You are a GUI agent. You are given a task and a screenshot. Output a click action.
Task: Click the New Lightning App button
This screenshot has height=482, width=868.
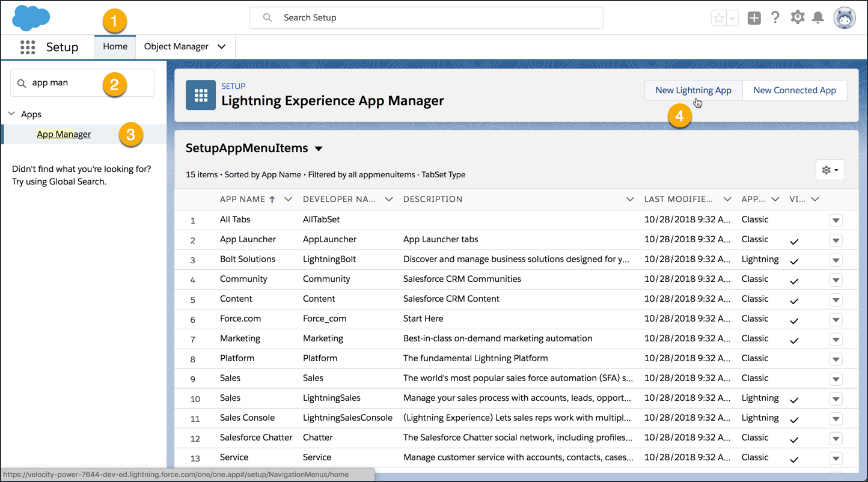[694, 90]
